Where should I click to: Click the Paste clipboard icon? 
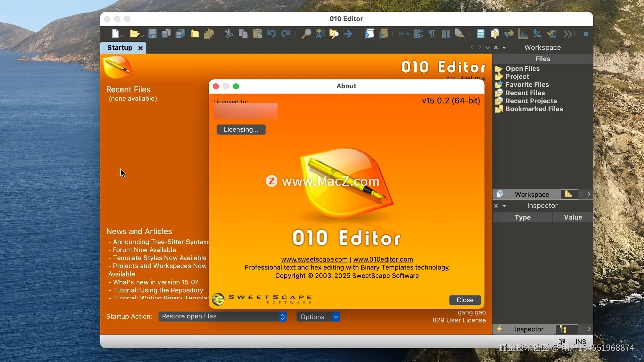pos(257,34)
